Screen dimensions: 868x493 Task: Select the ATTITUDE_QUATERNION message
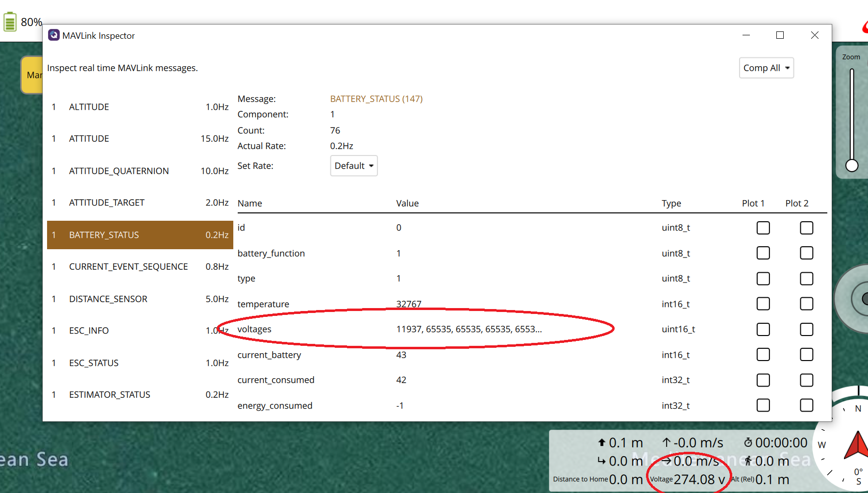[140, 171]
